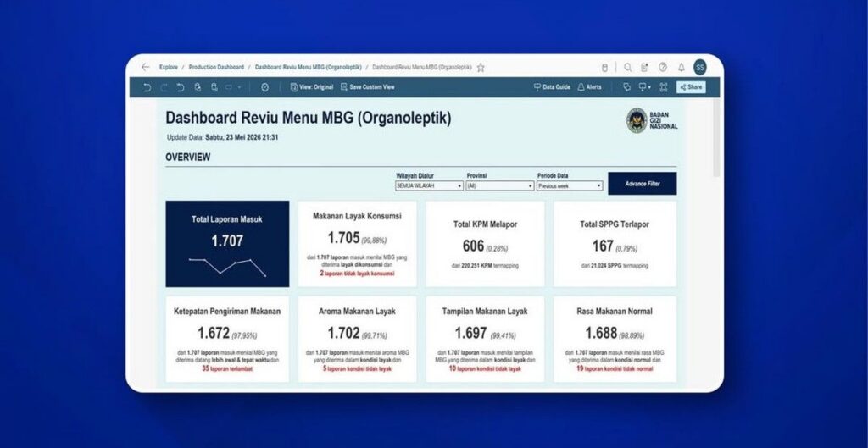The width and height of the screenshot is (868, 448).
Task: Click 'dari 220.251 KPM termapping' text
Action: [485, 266]
